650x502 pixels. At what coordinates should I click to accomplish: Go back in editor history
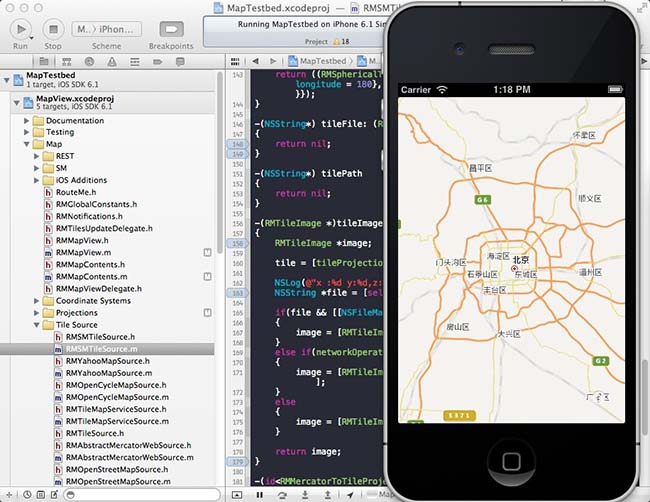pos(255,61)
